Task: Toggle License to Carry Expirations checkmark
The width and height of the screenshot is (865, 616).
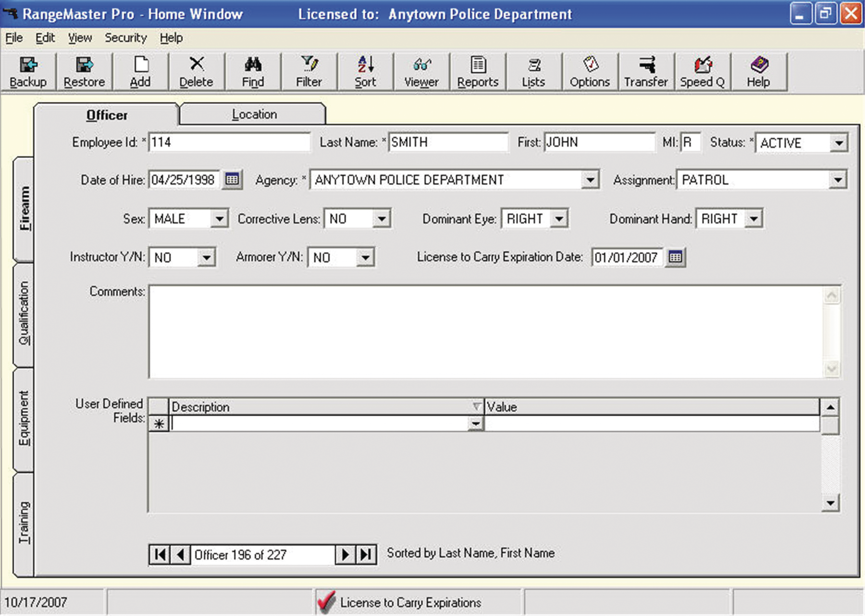Action: 327,602
